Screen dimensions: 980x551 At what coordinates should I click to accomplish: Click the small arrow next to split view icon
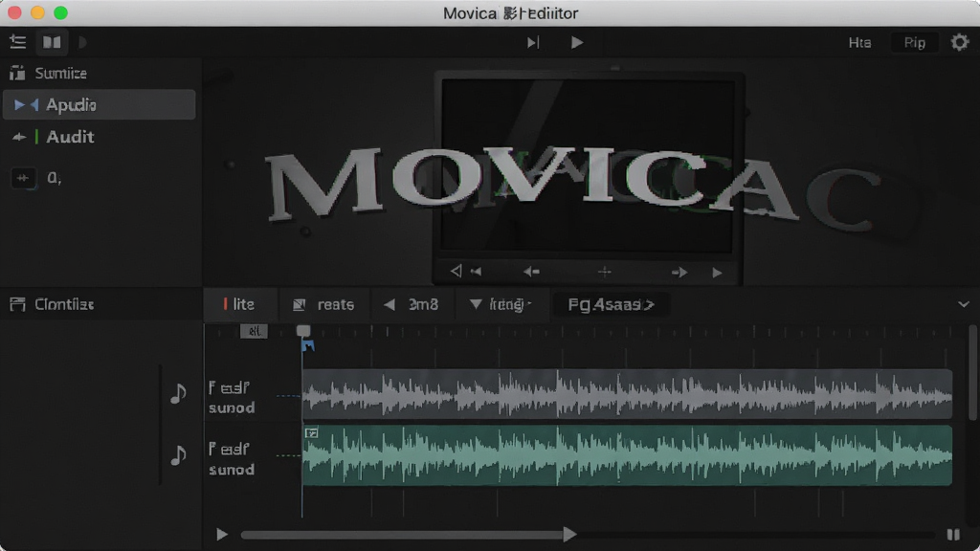[x=82, y=42]
